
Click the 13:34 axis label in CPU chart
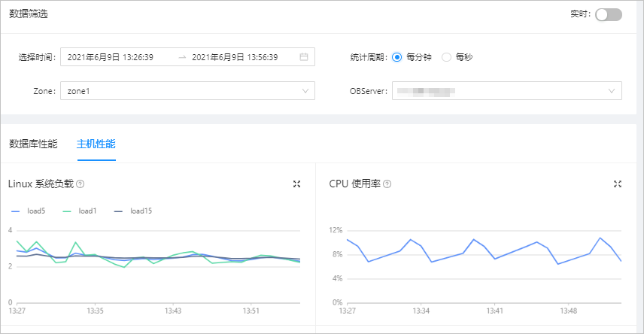tap(421, 311)
